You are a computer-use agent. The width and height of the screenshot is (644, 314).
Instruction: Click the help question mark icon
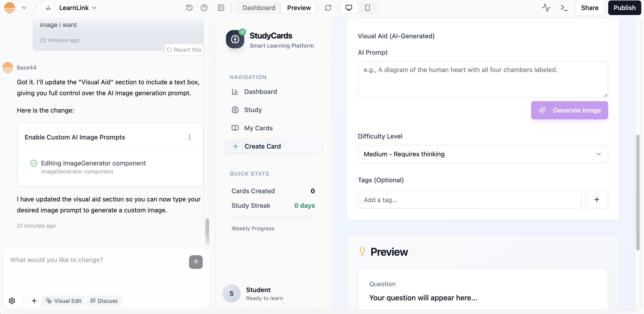(204, 8)
